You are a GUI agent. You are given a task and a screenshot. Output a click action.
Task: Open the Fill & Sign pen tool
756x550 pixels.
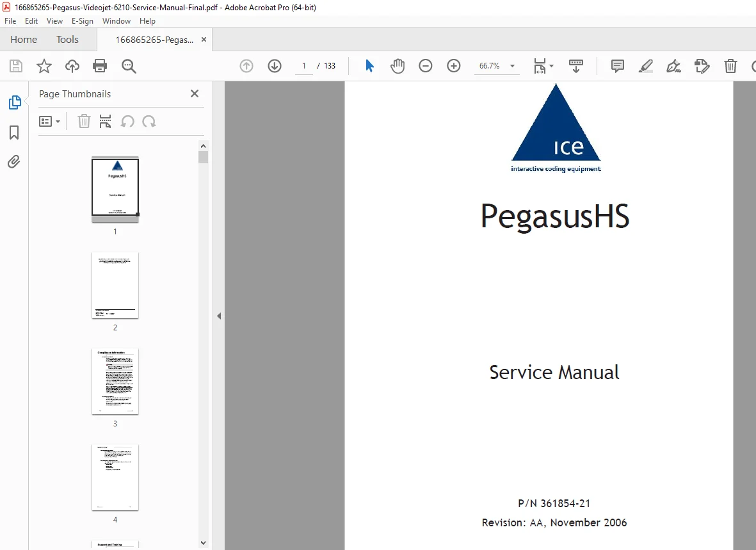(673, 66)
